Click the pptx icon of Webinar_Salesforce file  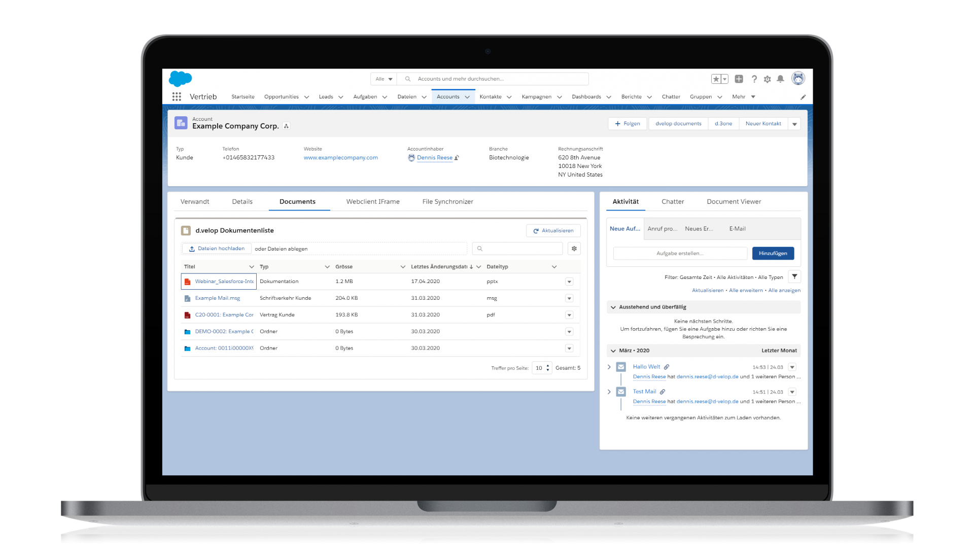pyautogui.click(x=187, y=282)
